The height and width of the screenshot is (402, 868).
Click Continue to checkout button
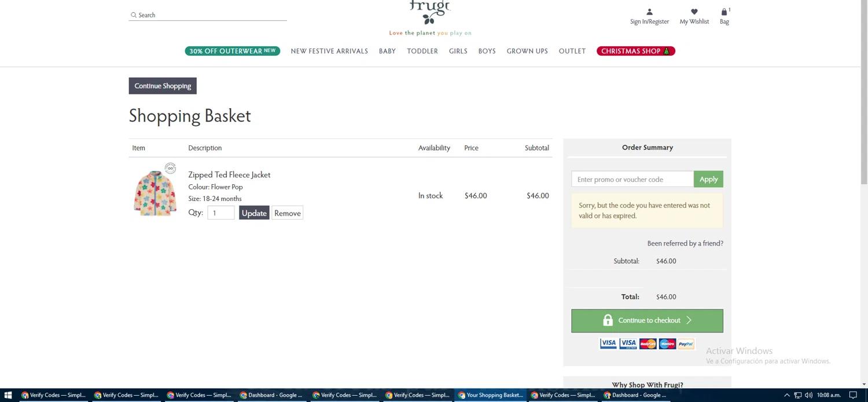(647, 320)
